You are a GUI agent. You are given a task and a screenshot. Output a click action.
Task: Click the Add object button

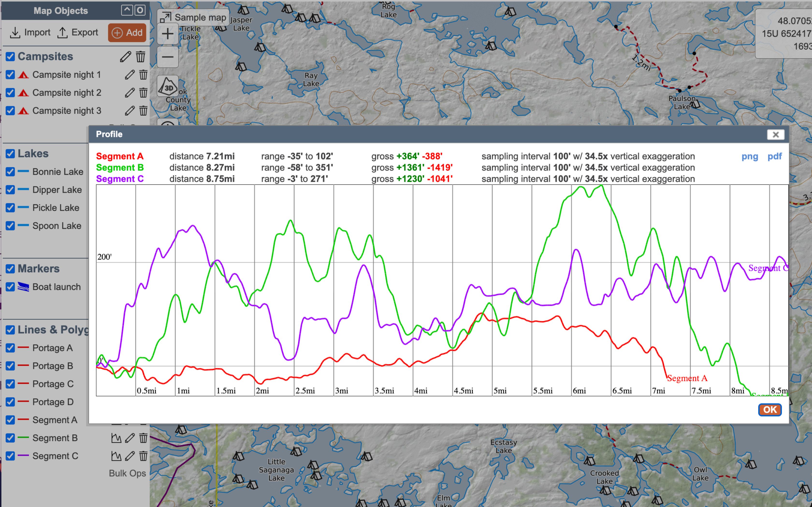(127, 33)
